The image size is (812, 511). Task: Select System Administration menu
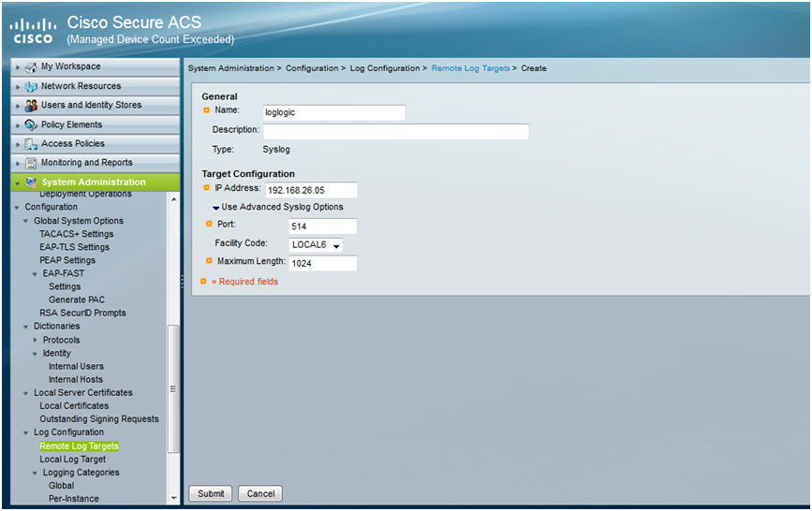(x=96, y=182)
